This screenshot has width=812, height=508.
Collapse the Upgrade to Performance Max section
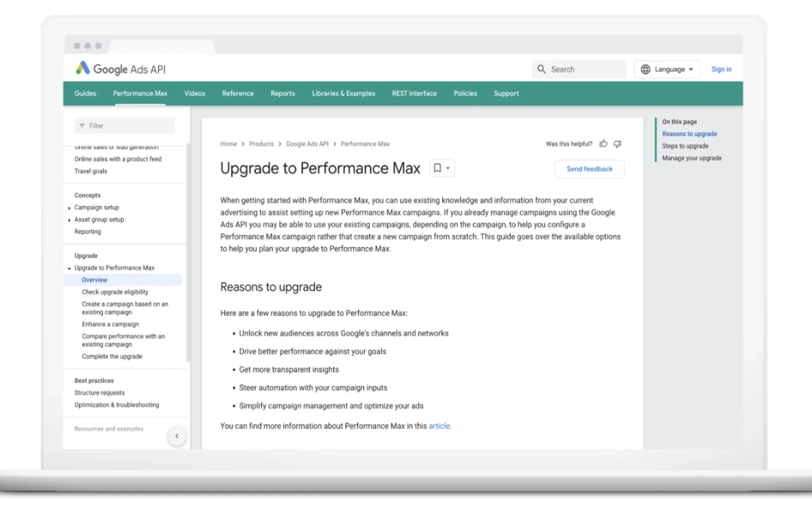69,268
